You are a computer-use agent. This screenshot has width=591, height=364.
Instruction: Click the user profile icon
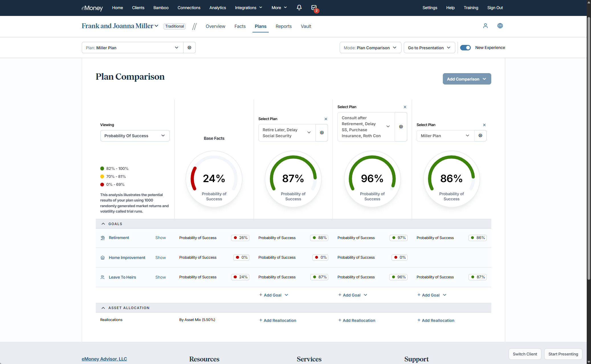coord(485,26)
